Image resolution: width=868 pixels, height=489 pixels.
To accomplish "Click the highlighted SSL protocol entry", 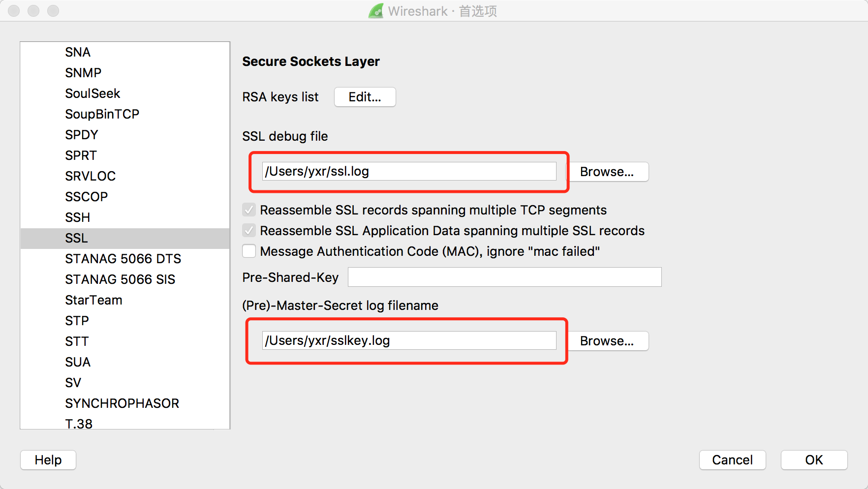I will click(x=125, y=238).
